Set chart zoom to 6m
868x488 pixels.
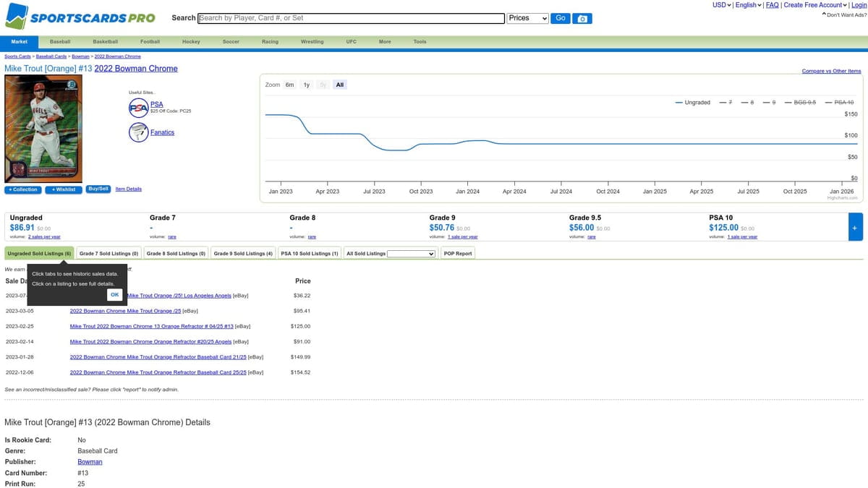point(289,85)
